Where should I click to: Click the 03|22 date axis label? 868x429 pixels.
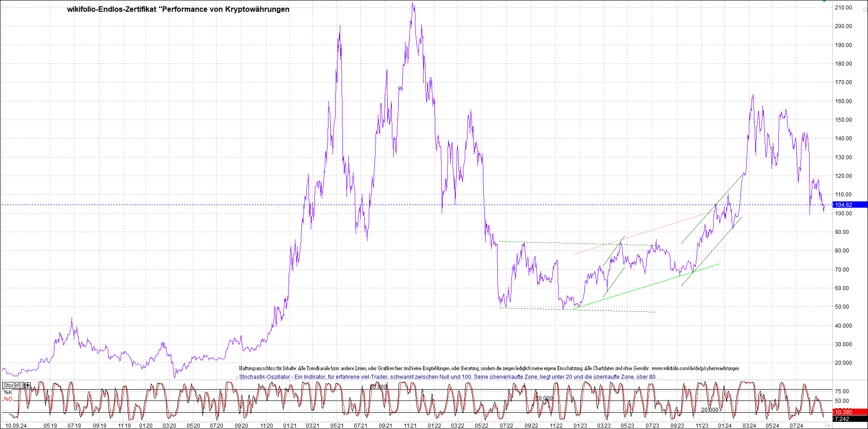[458, 426]
